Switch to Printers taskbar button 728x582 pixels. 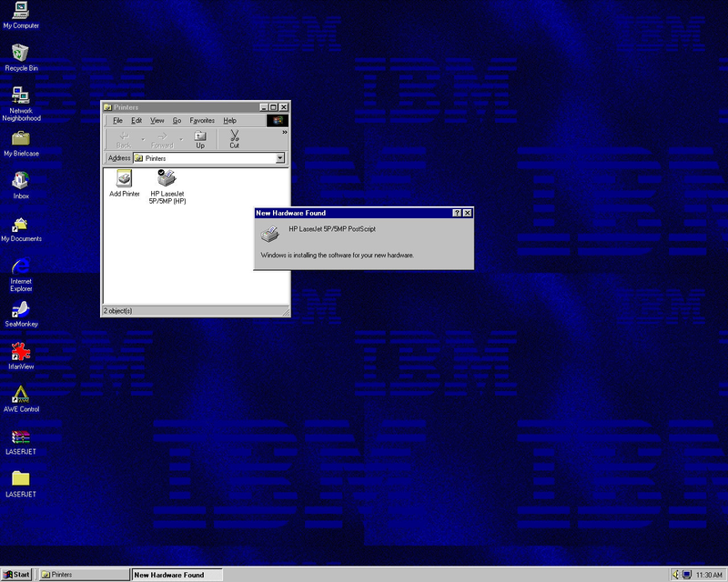(x=84, y=575)
